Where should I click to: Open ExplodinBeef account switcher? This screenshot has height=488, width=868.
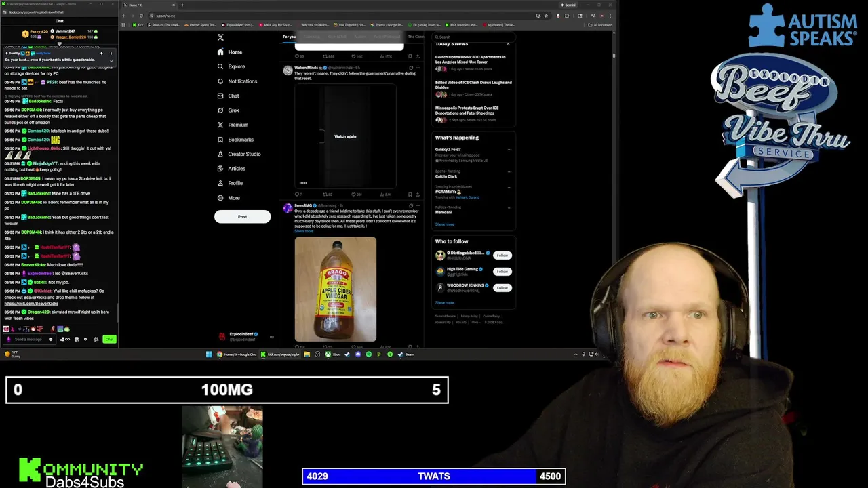(245, 336)
